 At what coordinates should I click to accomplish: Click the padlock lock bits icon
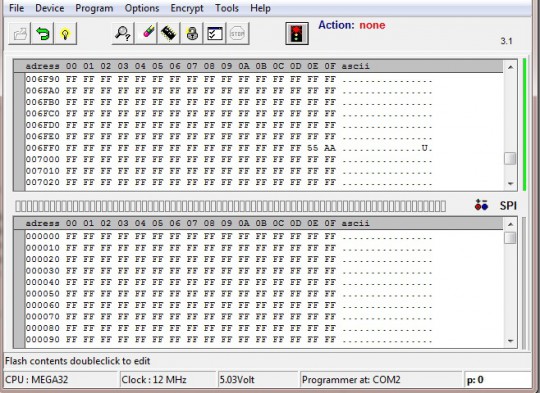tap(192, 33)
